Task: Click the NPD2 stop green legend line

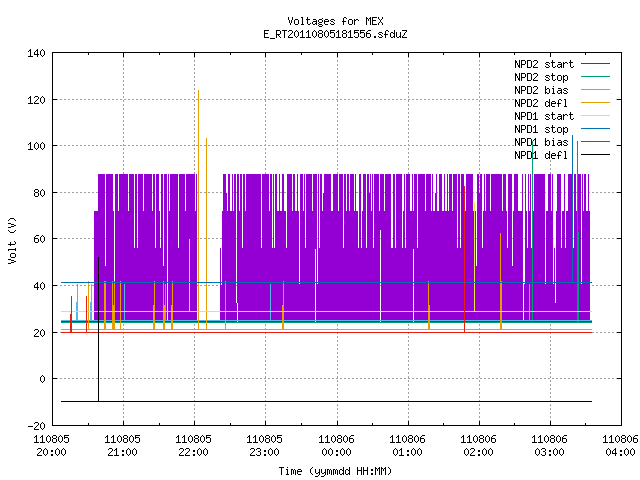Action: pos(595,77)
